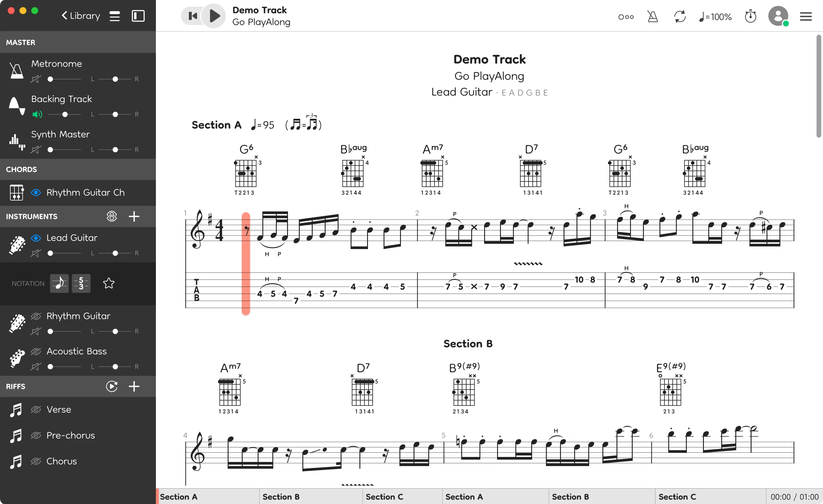Adjust the Backing Track volume slider

pyautogui.click(x=65, y=115)
